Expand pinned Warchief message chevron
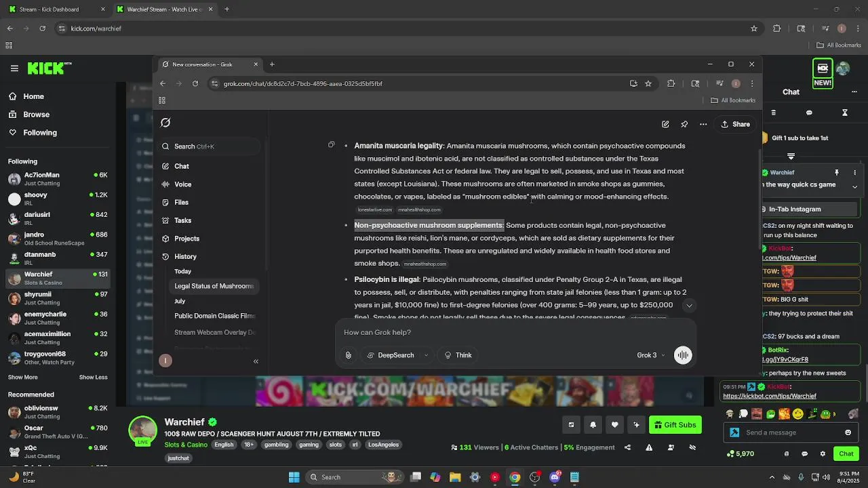 pyautogui.click(x=854, y=187)
